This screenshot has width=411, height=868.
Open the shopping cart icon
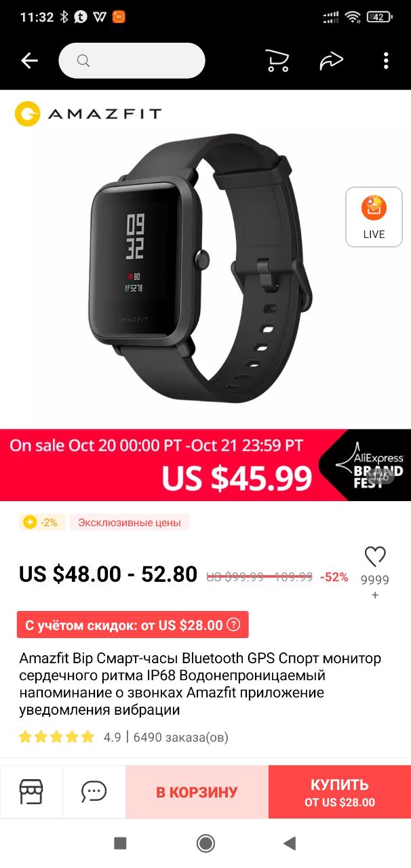pos(277,61)
